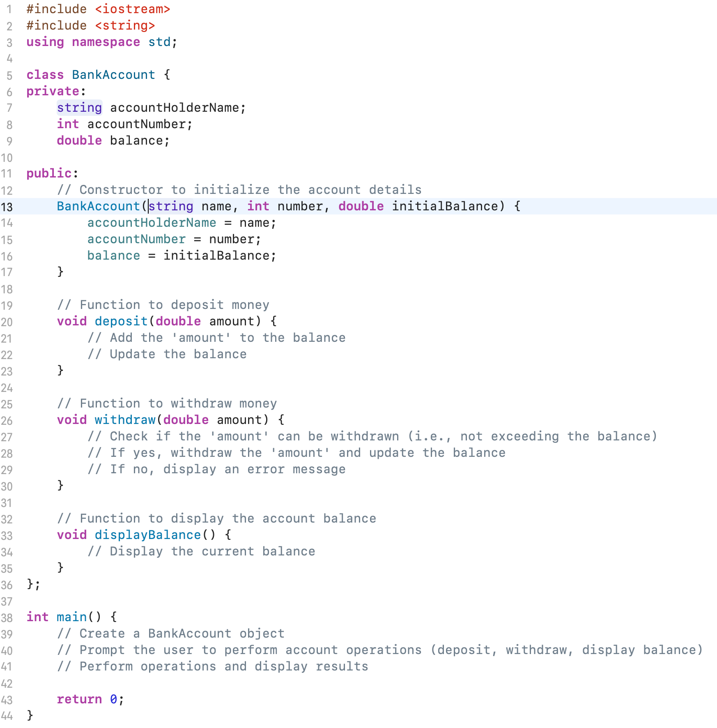The image size is (717, 728).
Task: Click comment "// Function to withdraw money"
Action: tap(167, 403)
